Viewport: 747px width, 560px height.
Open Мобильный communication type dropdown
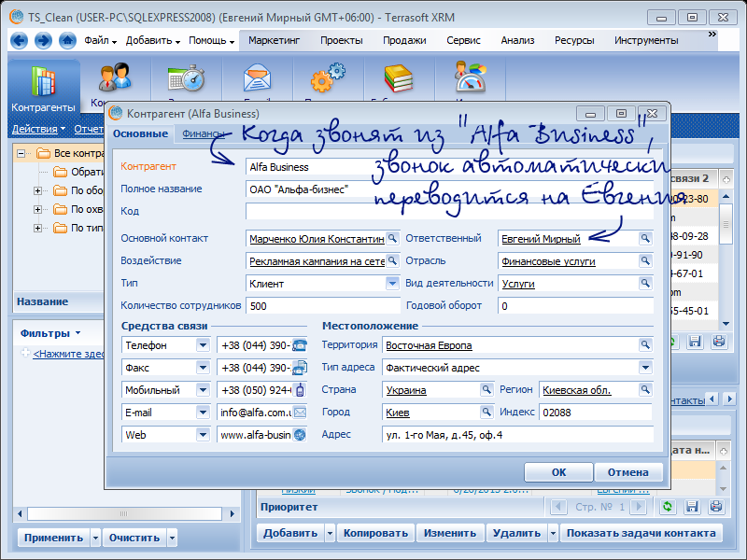click(203, 389)
